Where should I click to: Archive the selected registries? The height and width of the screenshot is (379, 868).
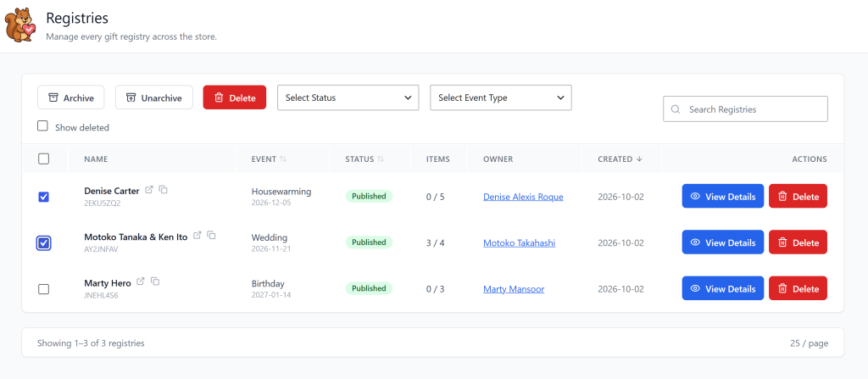pyautogui.click(x=70, y=98)
